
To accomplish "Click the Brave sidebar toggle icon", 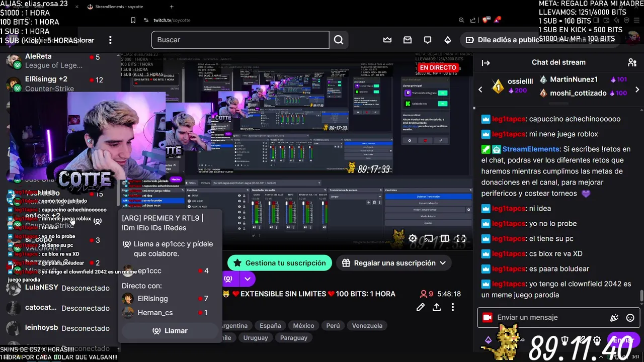I will coord(596,20).
